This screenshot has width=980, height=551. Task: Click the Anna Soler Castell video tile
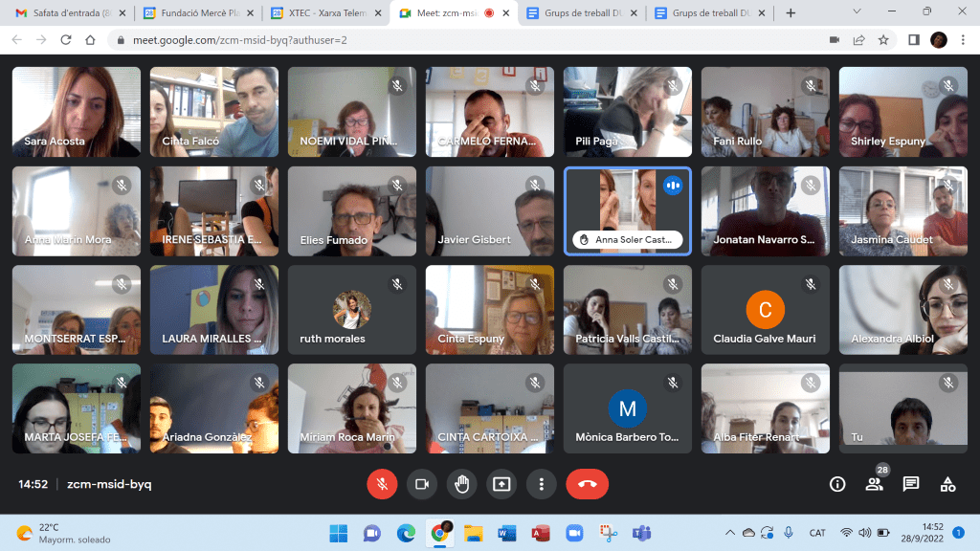[x=627, y=210]
